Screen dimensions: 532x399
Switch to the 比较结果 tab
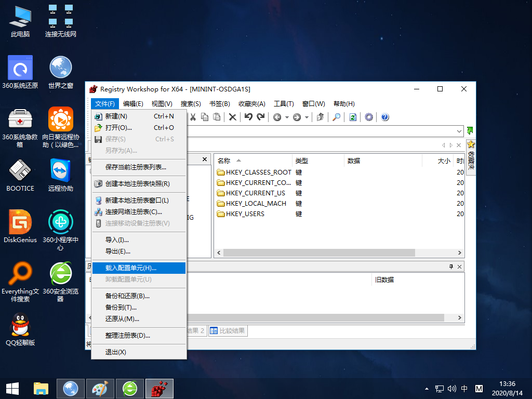tap(228, 331)
